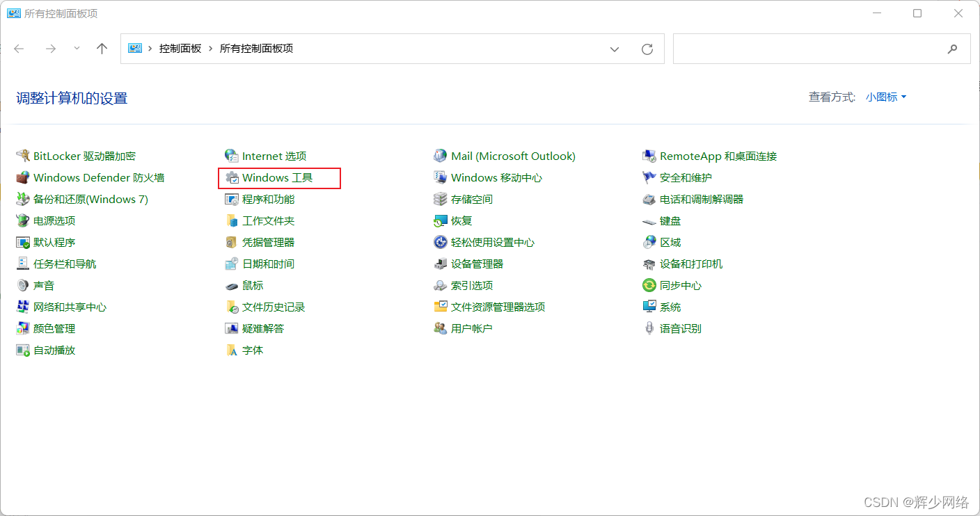Open the 日期和时间 icon
980x516 pixels.
(x=232, y=264)
